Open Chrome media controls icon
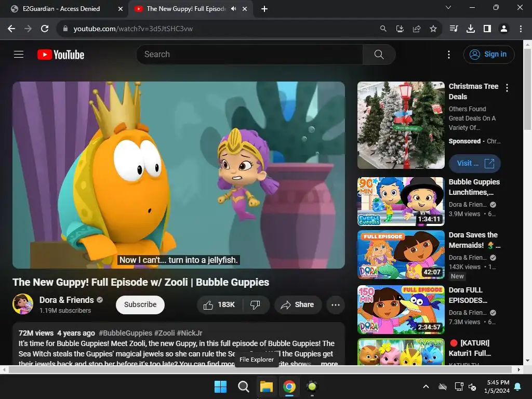The height and width of the screenshot is (399, 532). [454, 29]
